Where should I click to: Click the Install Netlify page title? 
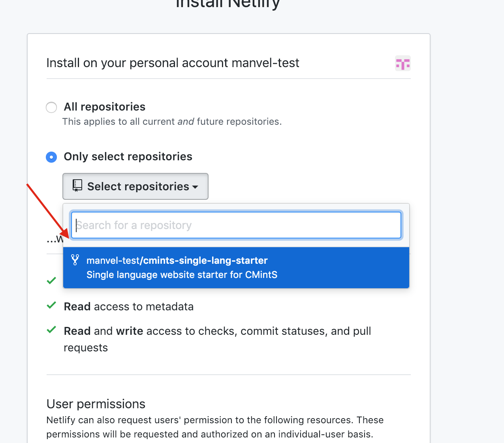[x=228, y=4]
